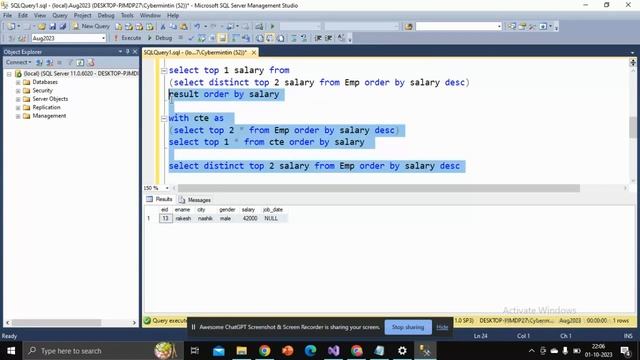Click the editor vertical scrollbar thumb
640x360 pixels.
[x=633, y=127]
